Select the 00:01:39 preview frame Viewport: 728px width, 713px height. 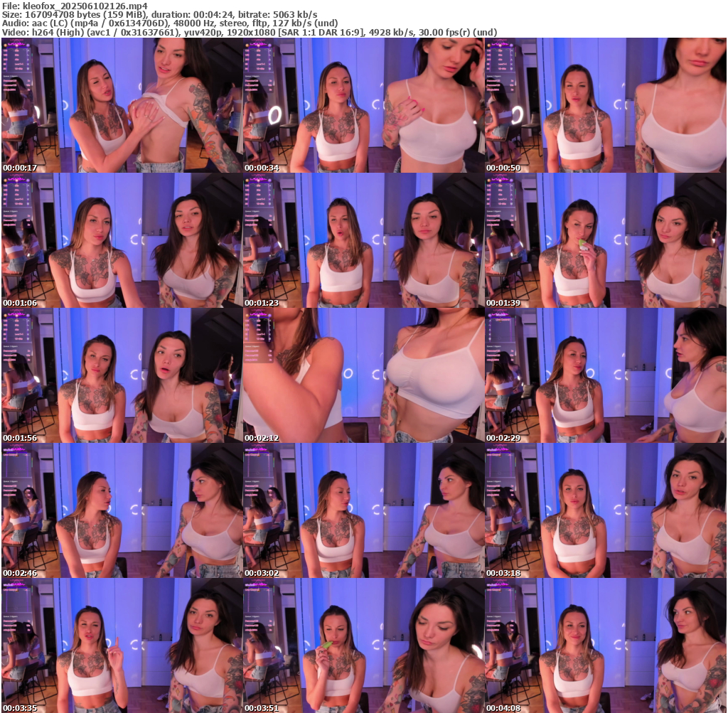tap(605, 240)
